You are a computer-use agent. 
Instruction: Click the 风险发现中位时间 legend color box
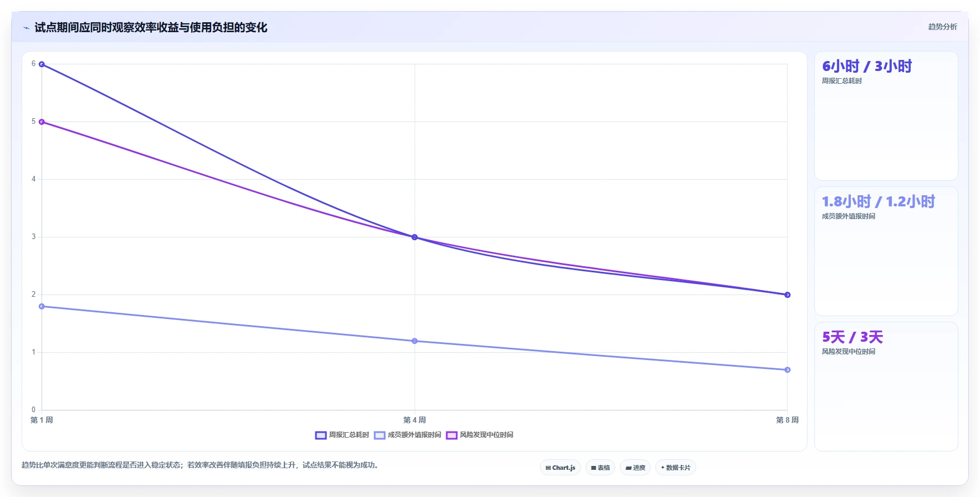[452, 435]
